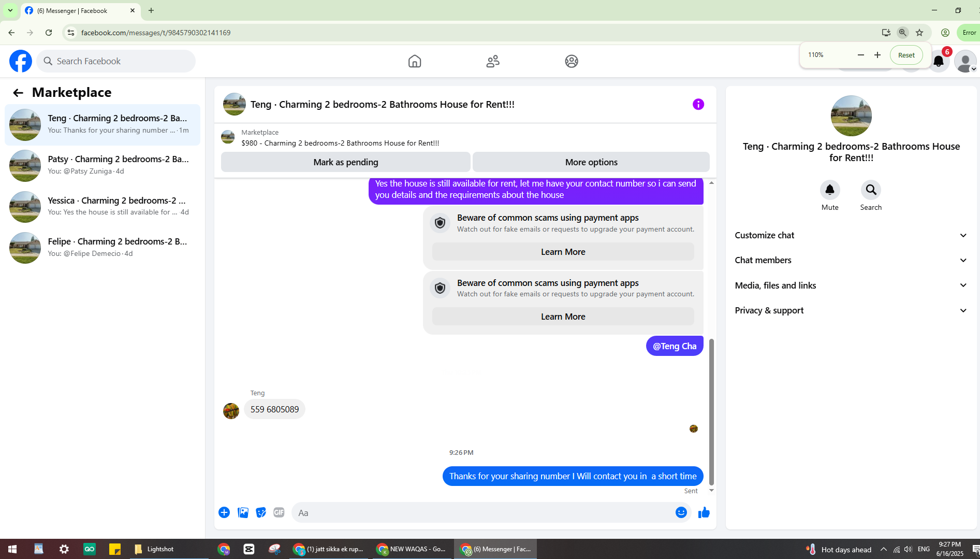Click the address bar URL
The width and height of the screenshot is (980, 559).
(156, 33)
